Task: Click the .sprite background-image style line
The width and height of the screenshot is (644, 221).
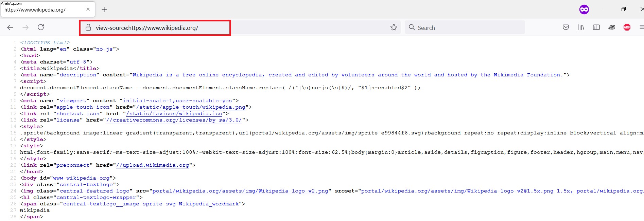Action: (x=332, y=133)
